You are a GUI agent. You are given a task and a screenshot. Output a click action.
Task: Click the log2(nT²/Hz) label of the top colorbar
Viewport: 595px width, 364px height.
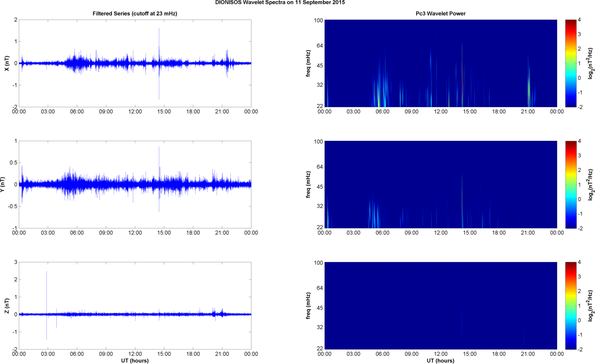[591, 63]
